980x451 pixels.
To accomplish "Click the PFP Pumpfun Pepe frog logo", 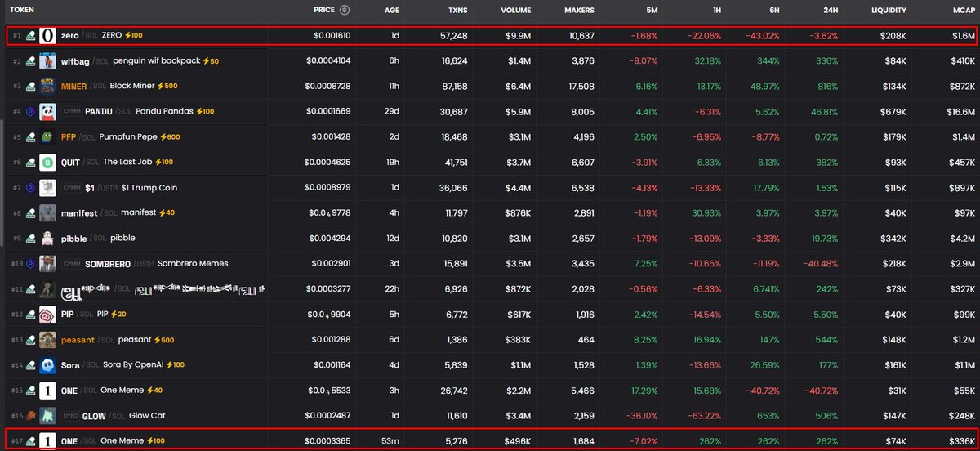I will (x=47, y=137).
